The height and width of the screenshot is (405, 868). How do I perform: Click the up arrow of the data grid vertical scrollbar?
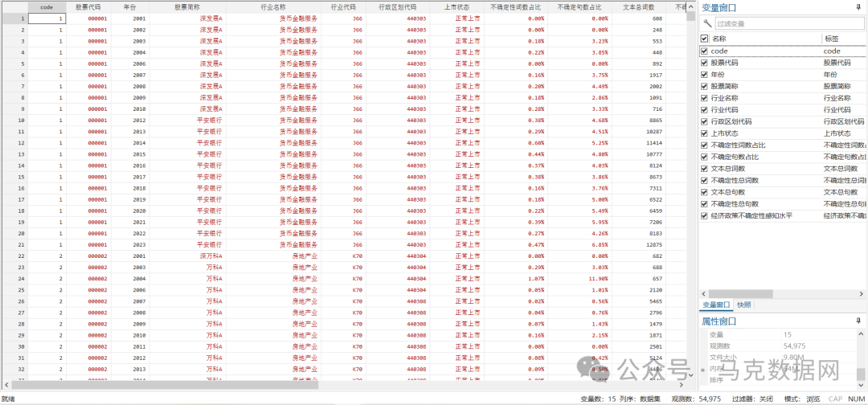(x=690, y=6)
